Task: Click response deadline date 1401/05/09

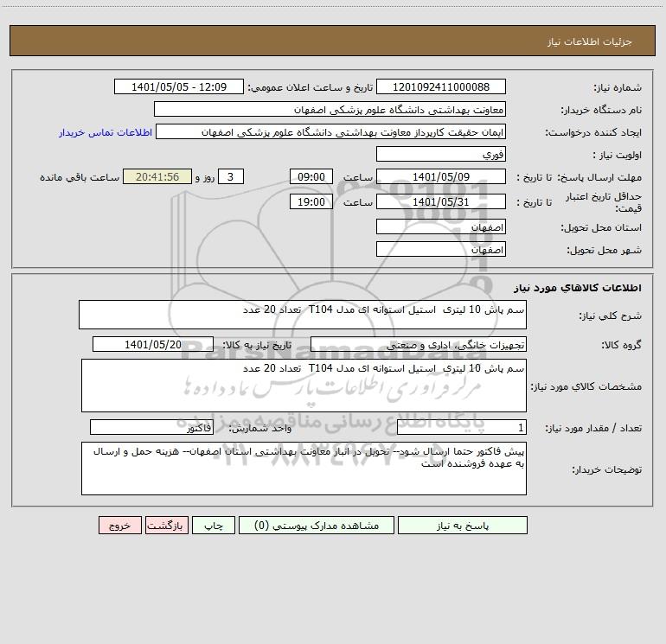Action: [x=441, y=176]
